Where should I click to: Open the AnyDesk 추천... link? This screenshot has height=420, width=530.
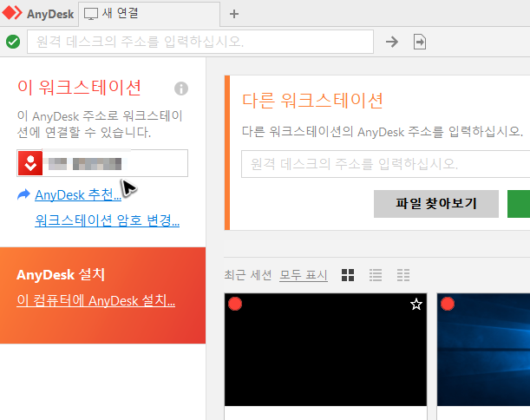[x=78, y=195]
